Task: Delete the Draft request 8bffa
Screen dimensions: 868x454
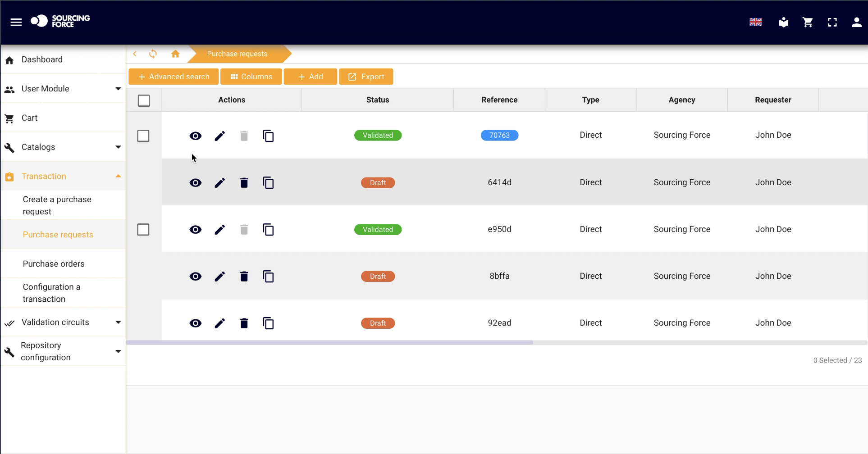Action: (244, 276)
